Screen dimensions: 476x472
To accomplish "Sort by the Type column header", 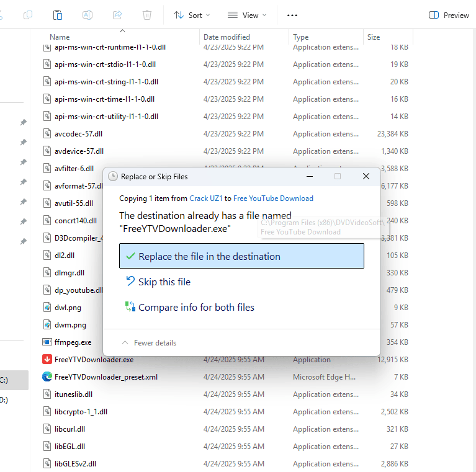I will click(300, 37).
